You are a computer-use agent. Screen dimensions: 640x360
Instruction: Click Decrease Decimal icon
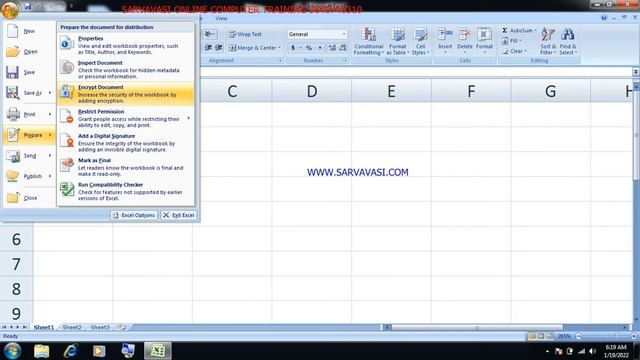(x=342, y=48)
